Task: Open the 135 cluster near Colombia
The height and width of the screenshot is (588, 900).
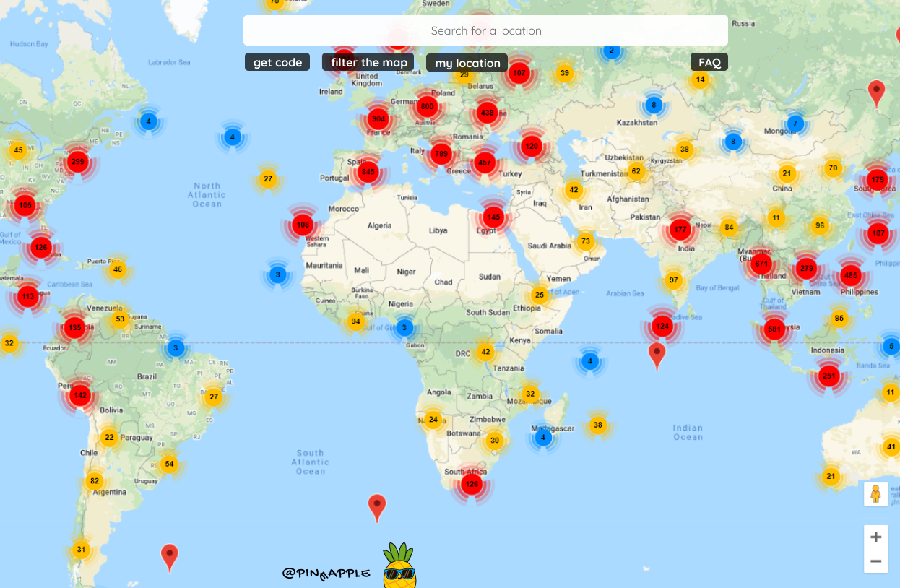Action: point(75,327)
